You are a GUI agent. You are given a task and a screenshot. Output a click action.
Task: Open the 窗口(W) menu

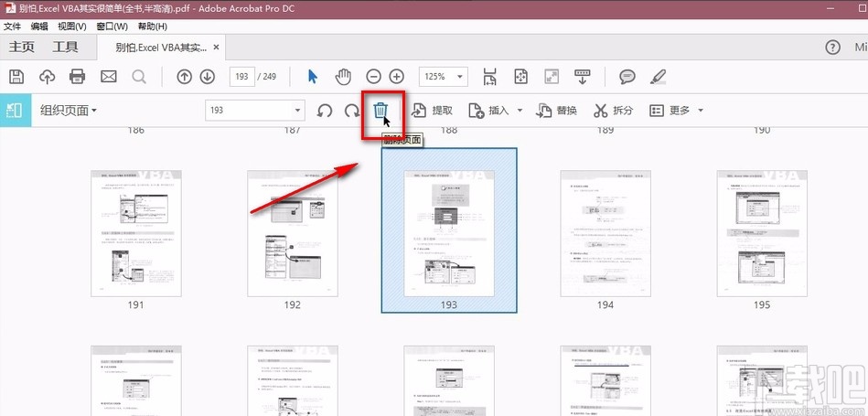[x=112, y=26]
